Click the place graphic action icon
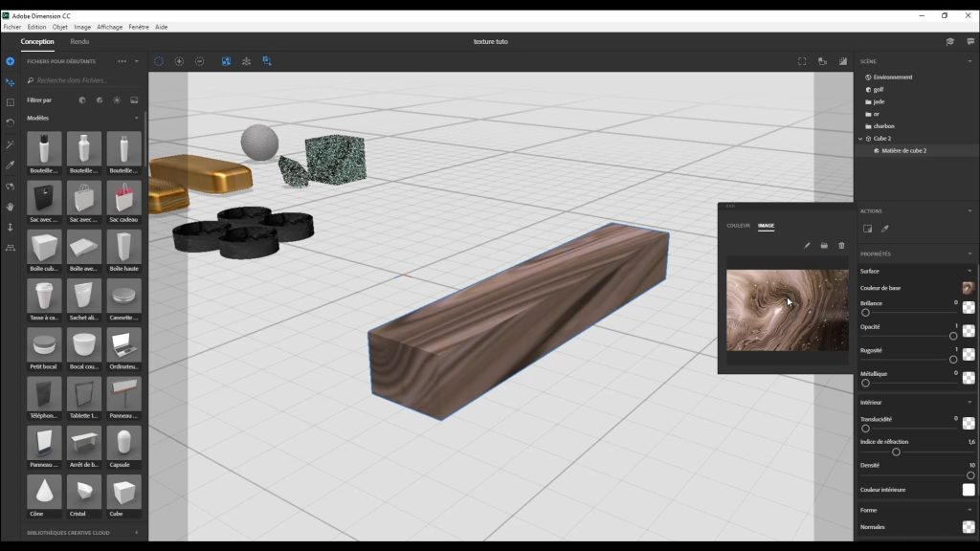The width and height of the screenshot is (980, 551). (867, 229)
